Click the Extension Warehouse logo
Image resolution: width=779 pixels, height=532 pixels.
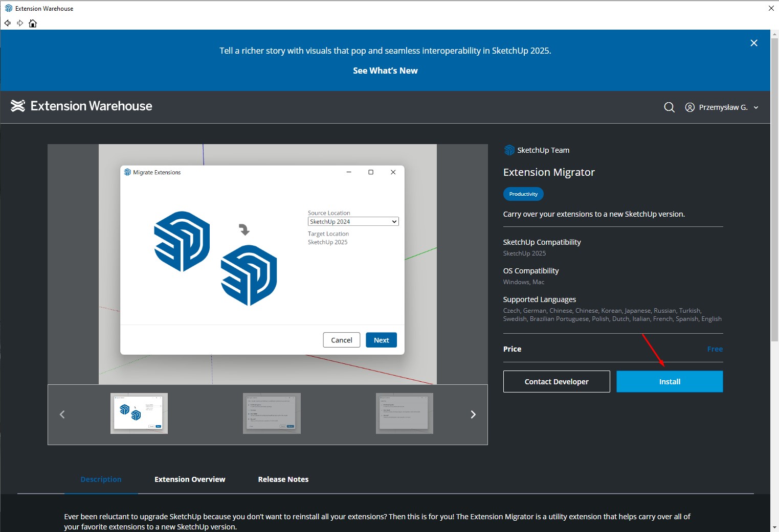pyautogui.click(x=81, y=106)
